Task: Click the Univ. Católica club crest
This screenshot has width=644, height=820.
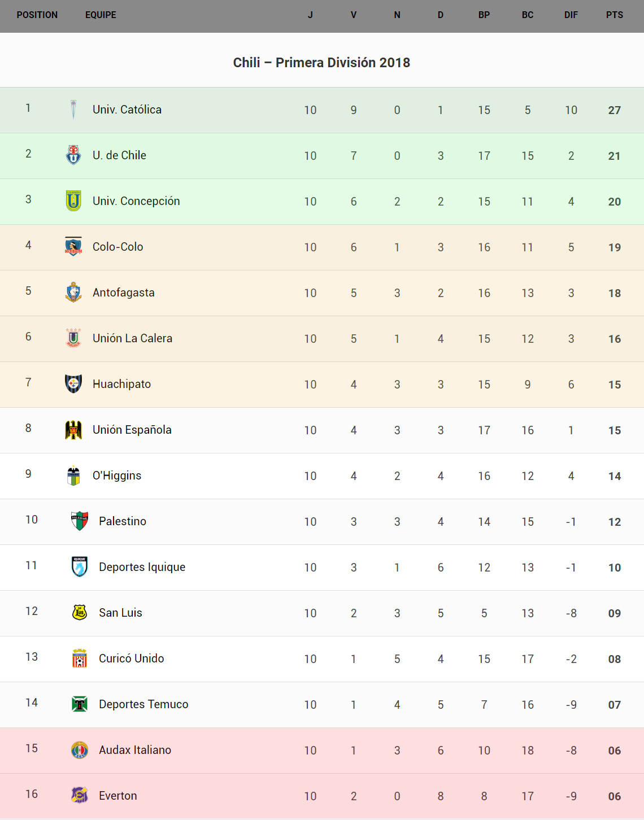Action: [x=73, y=110]
